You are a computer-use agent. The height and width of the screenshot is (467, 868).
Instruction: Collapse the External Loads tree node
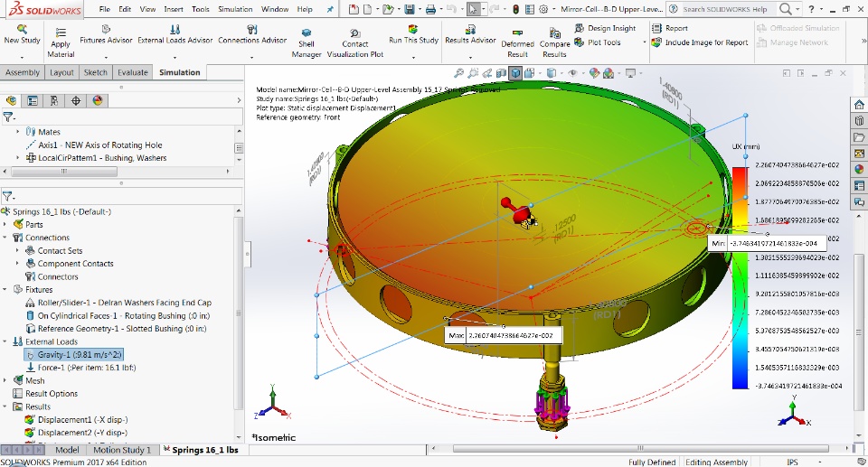coord(6,342)
